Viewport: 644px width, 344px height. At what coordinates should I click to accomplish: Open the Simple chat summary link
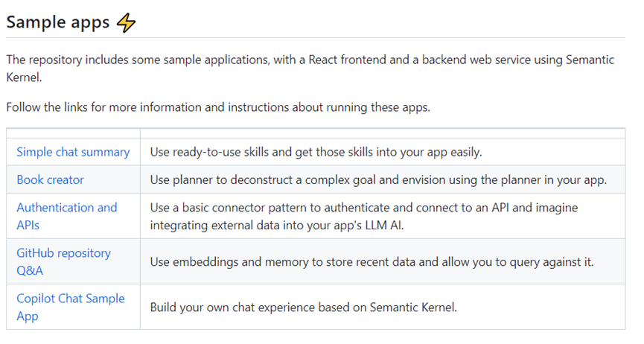pos(73,152)
